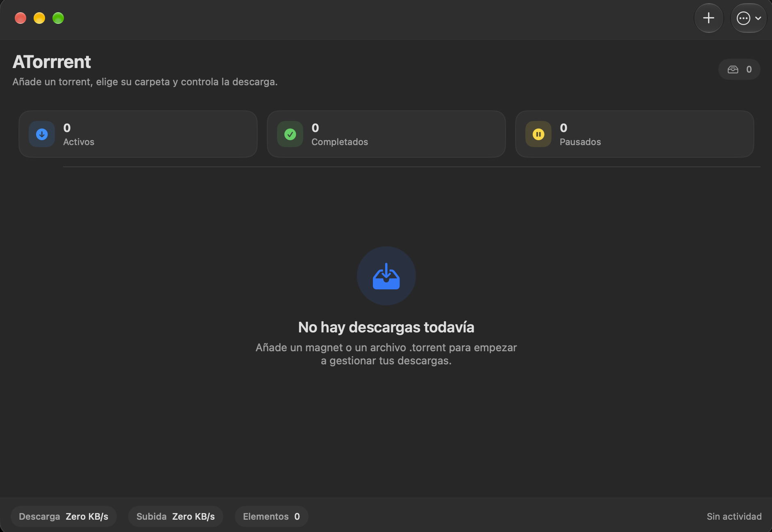Image resolution: width=772 pixels, height=532 pixels.
Task: Click the Elementos 0 counter pill
Action: (271, 516)
